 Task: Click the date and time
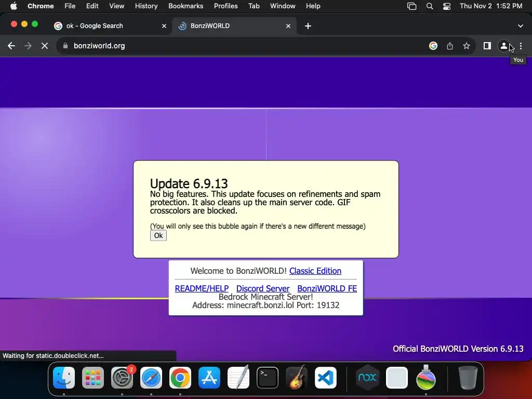click(x=491, y=6)
